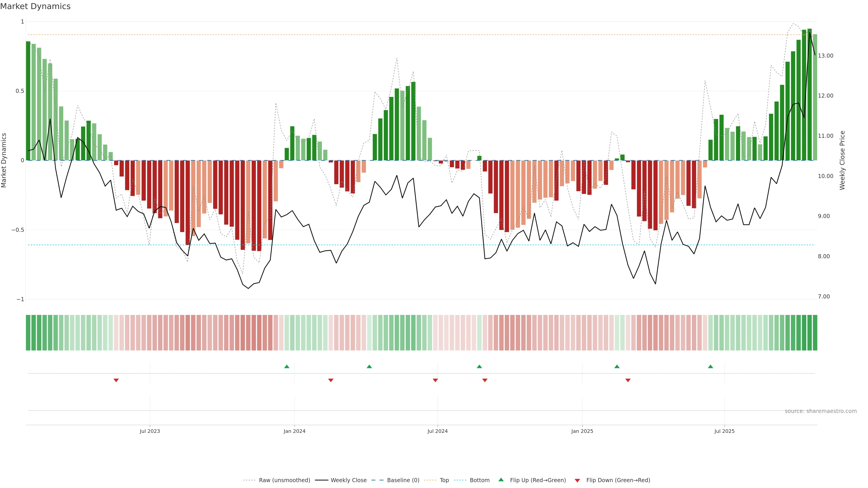Viewport: 868px width, 488px height.
Task: Toggle Weekly Close legend entry
Action: (348, 480)
